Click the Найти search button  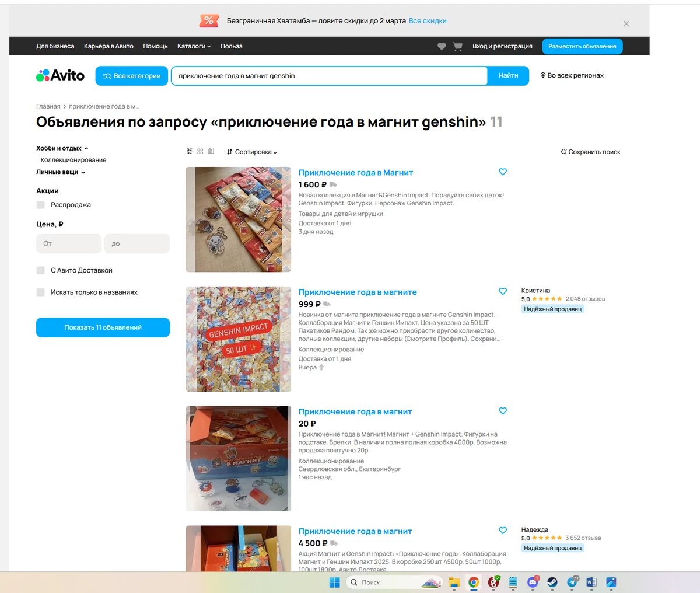coord(508,76)
